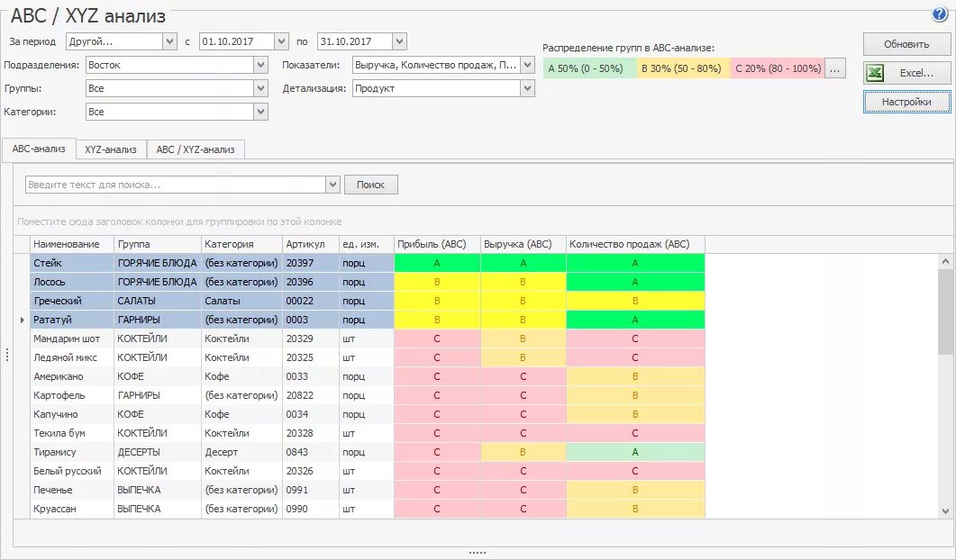Click Мандарин шот revenue B cell
Screen dimensions: 956x560
click(x=524, y=339)
